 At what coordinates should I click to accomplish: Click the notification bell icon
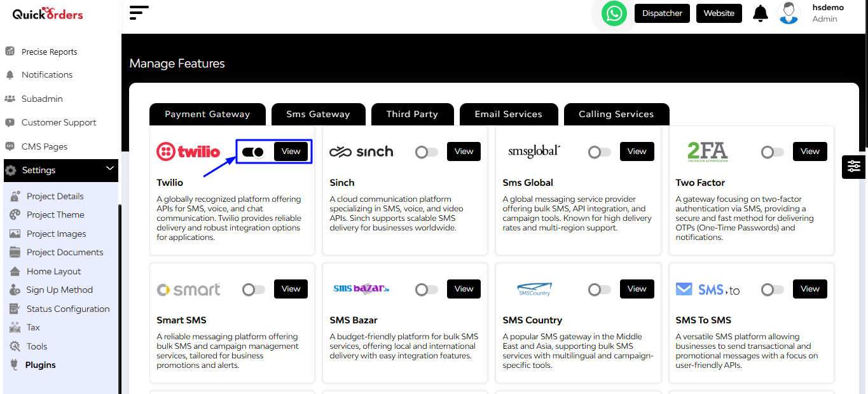click(761, 13)
